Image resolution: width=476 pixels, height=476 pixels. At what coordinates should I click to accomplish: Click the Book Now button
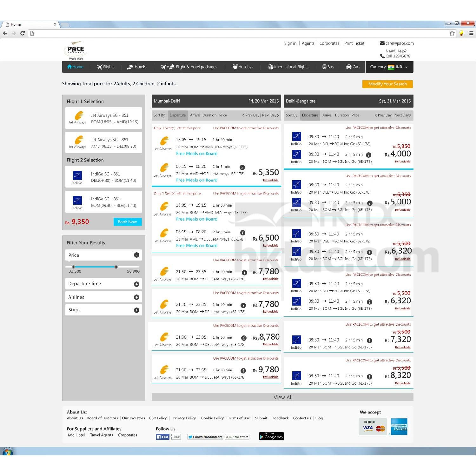(x=127, y=222)
